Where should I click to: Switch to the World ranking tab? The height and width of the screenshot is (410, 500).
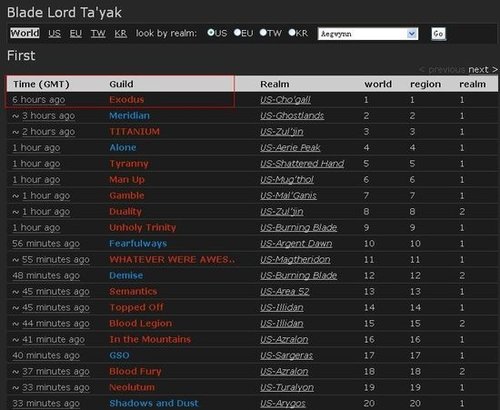pyautogui.click(x=25, y=33)
